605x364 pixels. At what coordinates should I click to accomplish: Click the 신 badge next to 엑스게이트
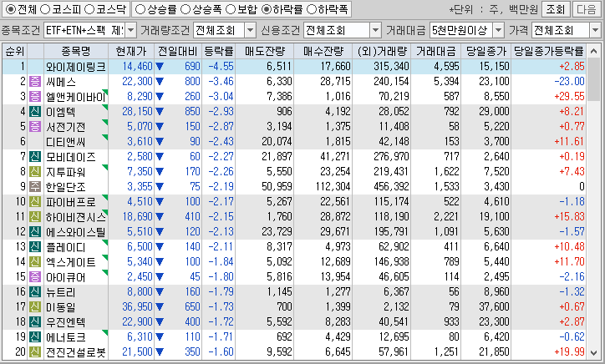tap(35, 262)
